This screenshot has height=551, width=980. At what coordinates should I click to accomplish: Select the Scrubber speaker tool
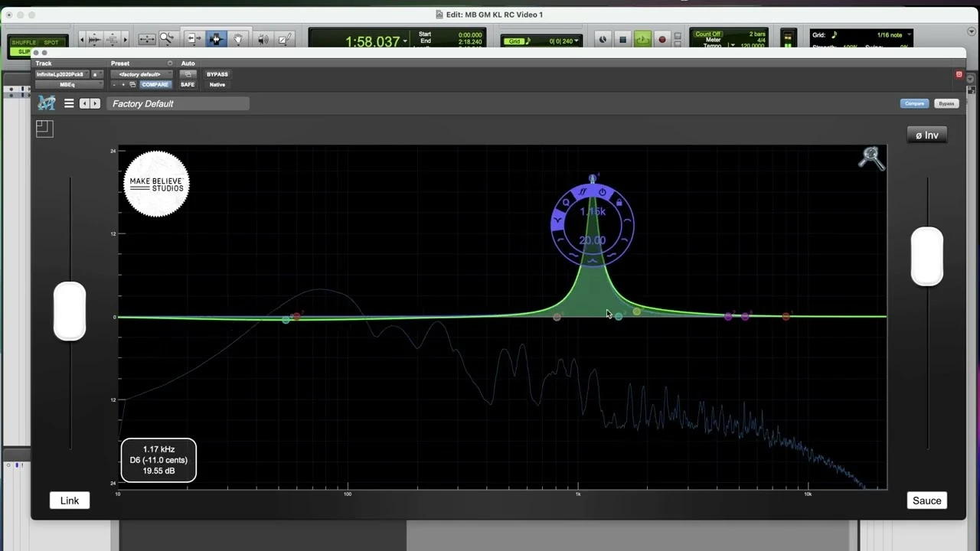[263, 39]
